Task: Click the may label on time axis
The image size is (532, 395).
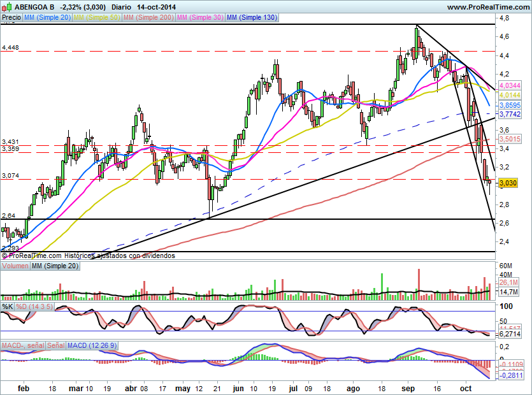Action: (x=182, y=389)
